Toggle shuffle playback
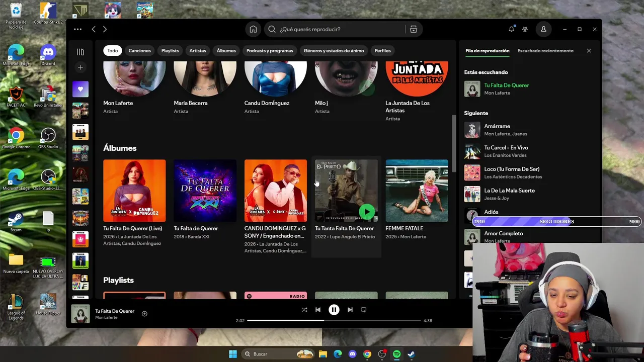The image size is (644, 362). [x=304, y=310]
